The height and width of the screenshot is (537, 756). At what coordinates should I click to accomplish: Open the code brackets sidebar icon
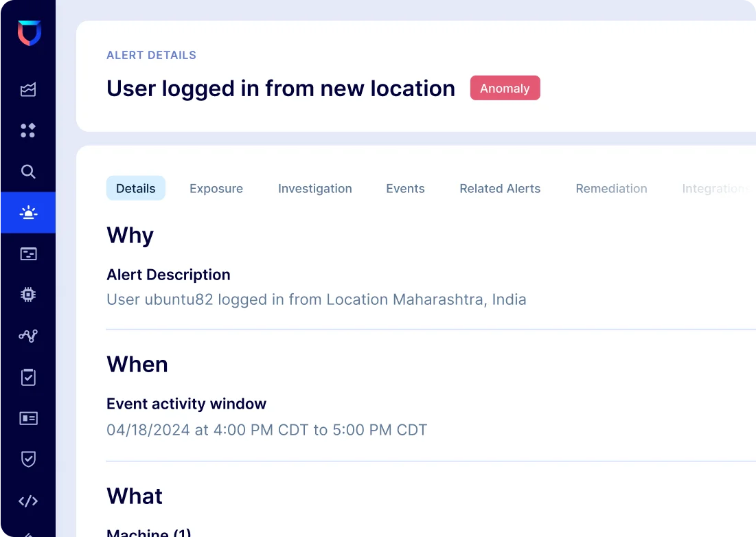pyautogui.click(x=28, y=501)
